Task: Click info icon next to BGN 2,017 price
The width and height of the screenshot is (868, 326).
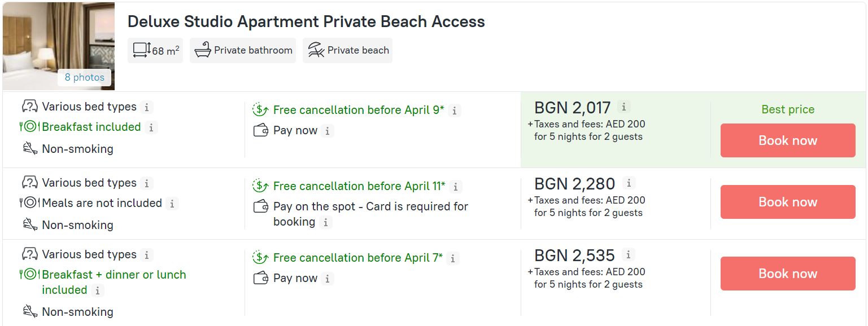Action: 623,107
